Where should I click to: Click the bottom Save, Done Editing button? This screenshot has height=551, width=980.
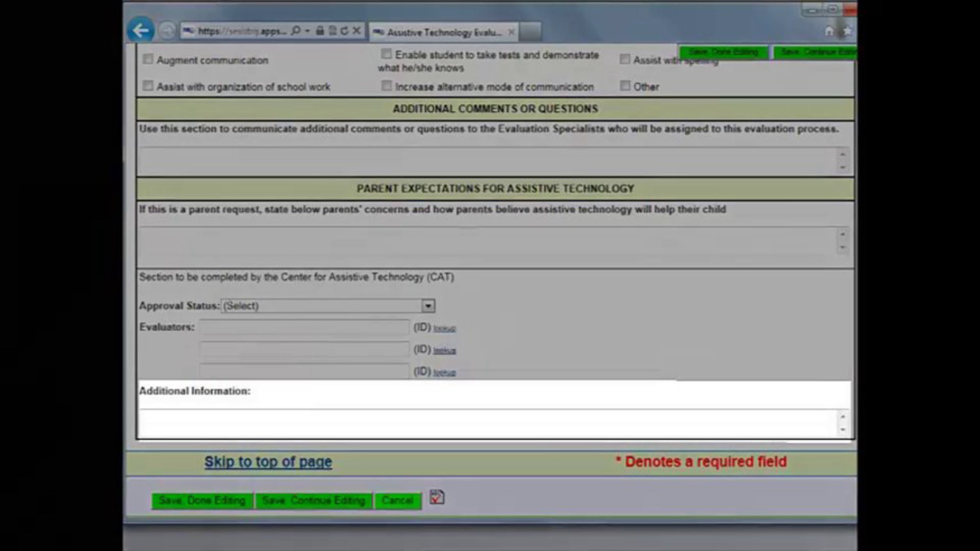coord(202,500)
